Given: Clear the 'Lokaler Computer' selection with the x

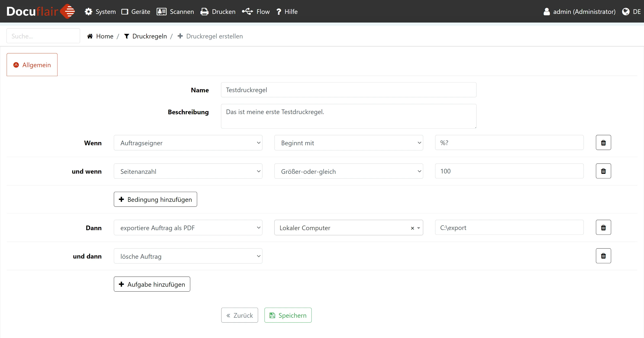Looking at the screenshot, I should coord(412,228).
